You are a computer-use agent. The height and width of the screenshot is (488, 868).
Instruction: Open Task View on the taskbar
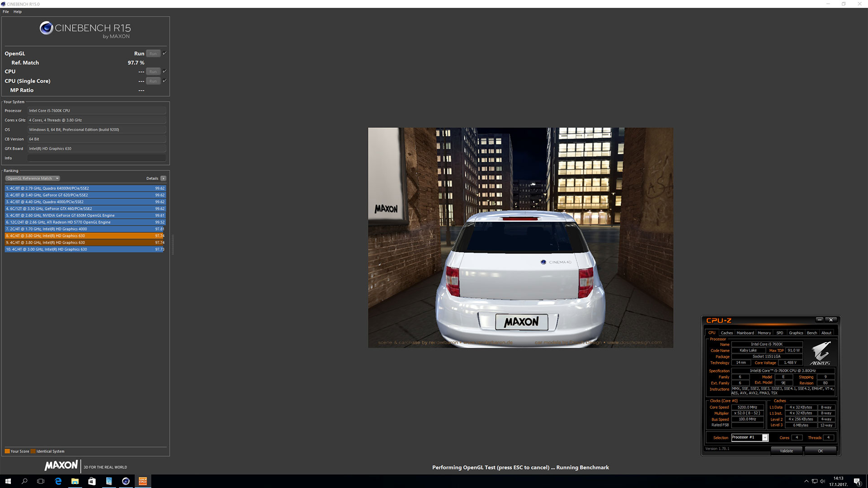tap(41, 481)
